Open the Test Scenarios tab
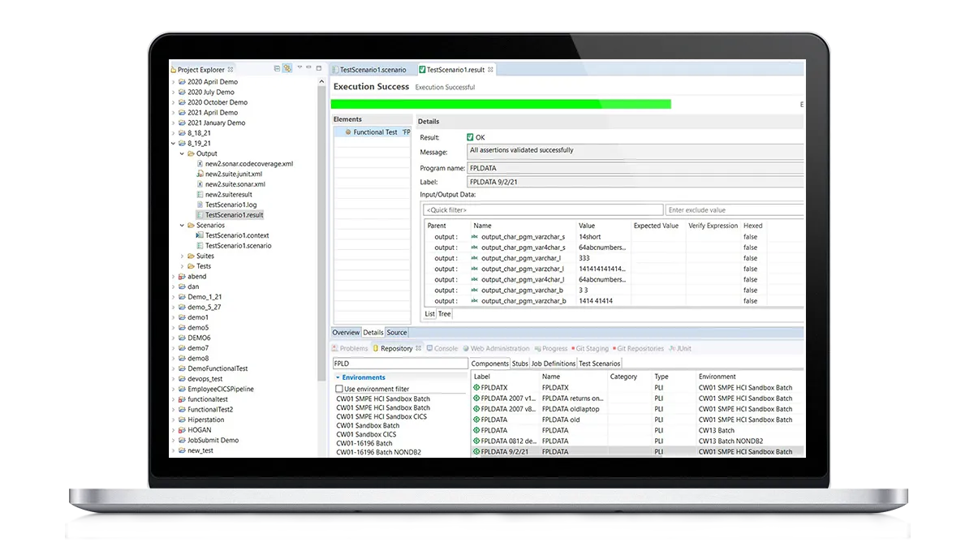This screenshot has height=560, width=974. tap(600, 364)
